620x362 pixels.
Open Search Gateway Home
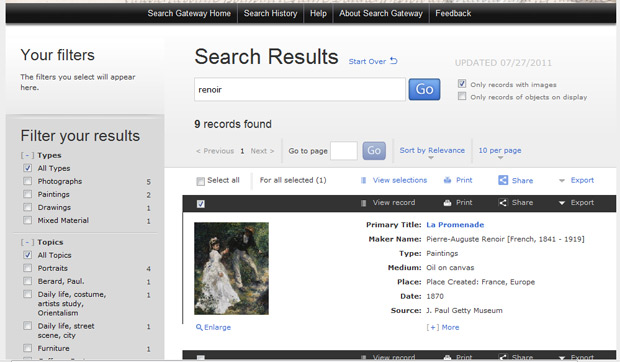[189, 13]
